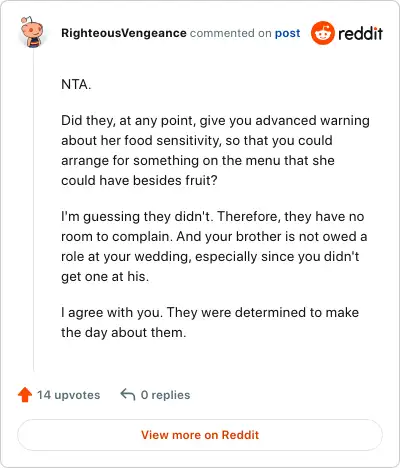Click the "0 replies" label
400x468 pixels.
click(165, 395)
